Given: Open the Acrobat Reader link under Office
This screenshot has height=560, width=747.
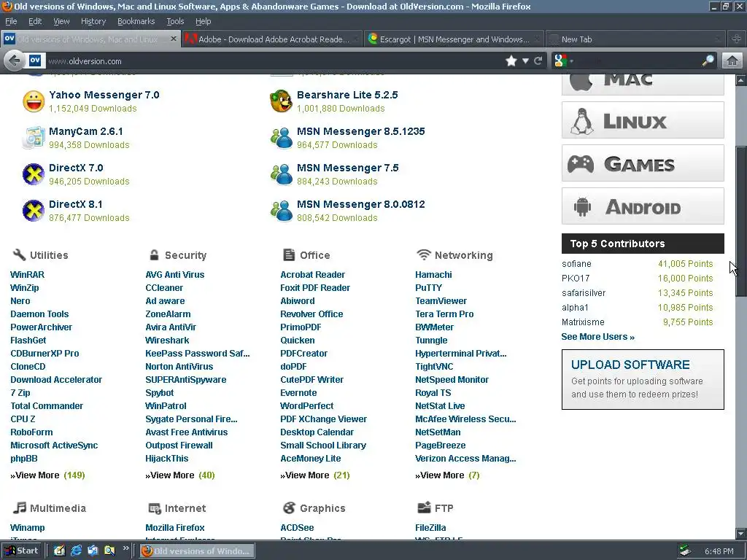Looking at the screenshot, I should click(312, 275).
